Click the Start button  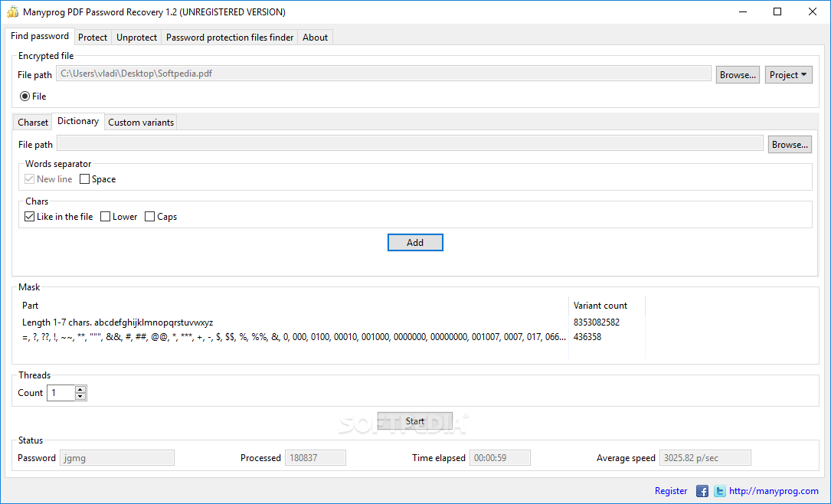point(415,421)
